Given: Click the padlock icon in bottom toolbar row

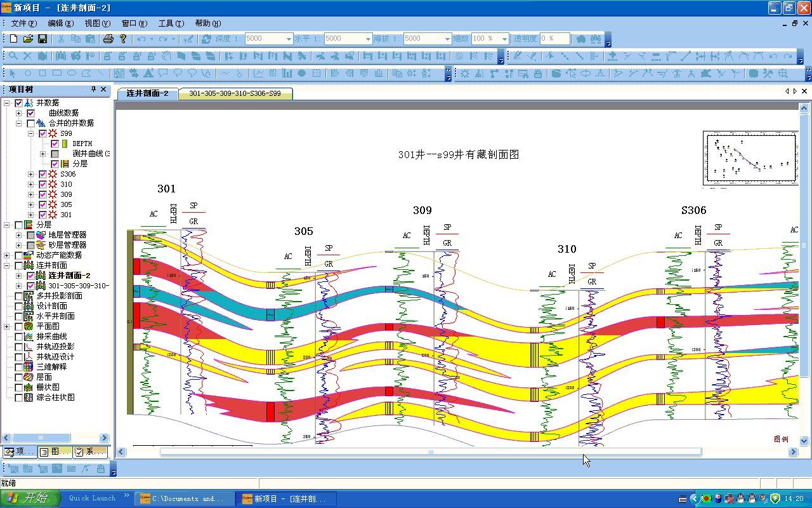Looking at the screenshot, I should pyautogui.click(x=101, y=469).
